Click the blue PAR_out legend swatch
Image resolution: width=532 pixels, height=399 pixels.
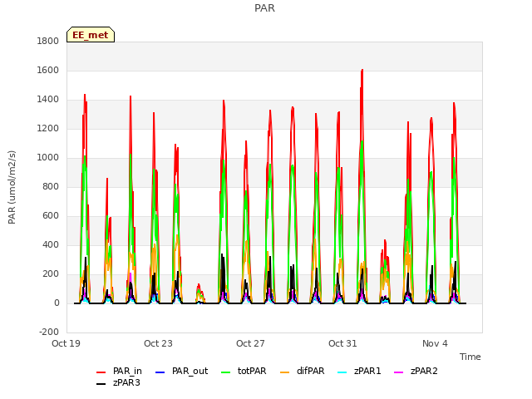click(160, 372)
